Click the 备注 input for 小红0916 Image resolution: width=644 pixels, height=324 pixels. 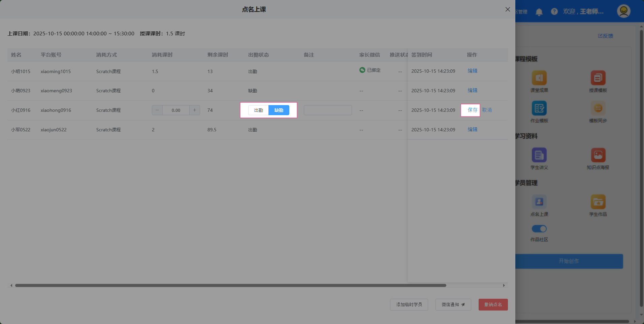[x=327, y=110]
